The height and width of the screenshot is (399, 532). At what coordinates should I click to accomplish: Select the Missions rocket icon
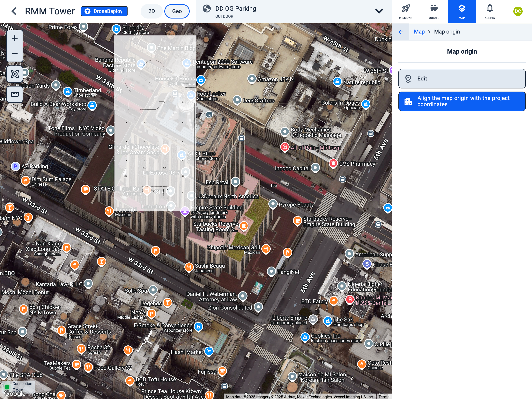406,11
